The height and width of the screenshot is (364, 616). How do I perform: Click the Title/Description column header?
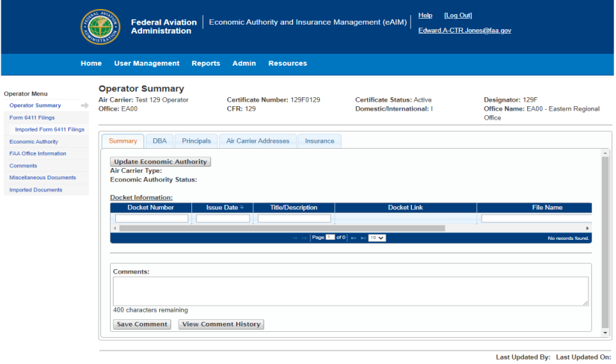(294, 207)
